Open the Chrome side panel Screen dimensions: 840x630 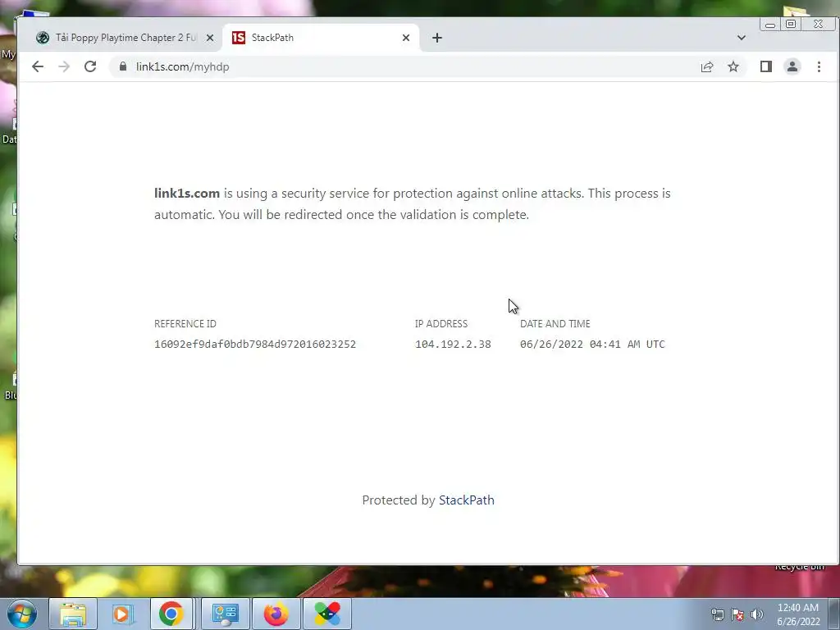pyautogui.click(x=765, y=66)
